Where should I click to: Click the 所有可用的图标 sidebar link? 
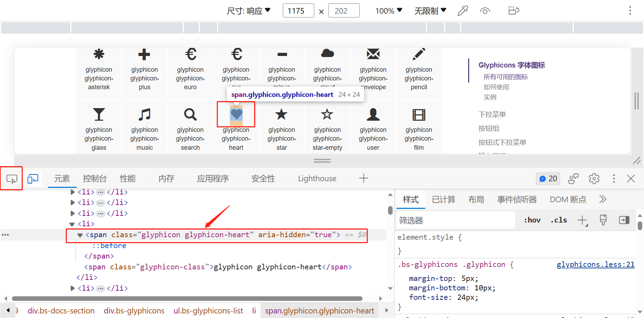(x=506, y=77)
